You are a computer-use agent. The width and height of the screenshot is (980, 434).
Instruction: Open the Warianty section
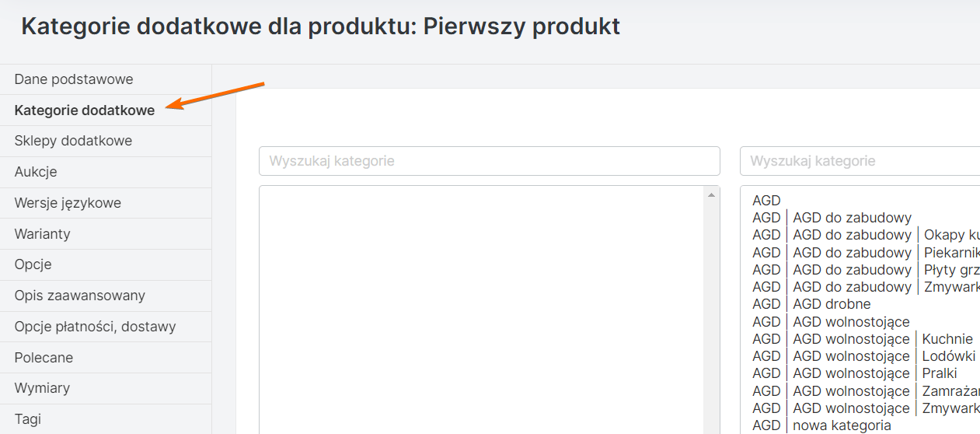[x=43, y=234]
